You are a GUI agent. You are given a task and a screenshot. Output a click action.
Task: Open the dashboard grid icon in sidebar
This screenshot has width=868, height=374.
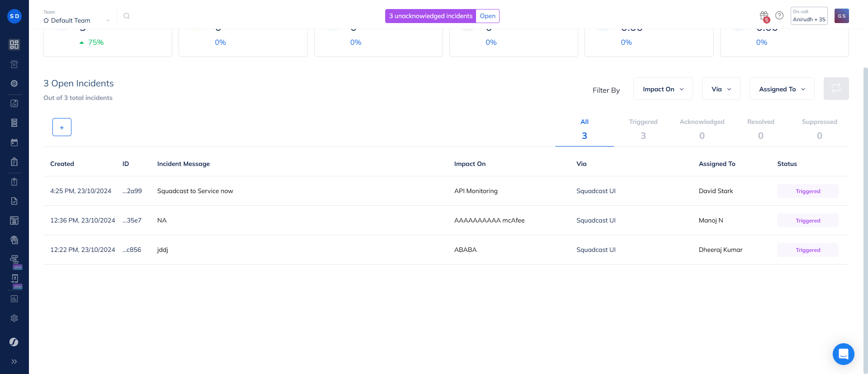(14, 44)
